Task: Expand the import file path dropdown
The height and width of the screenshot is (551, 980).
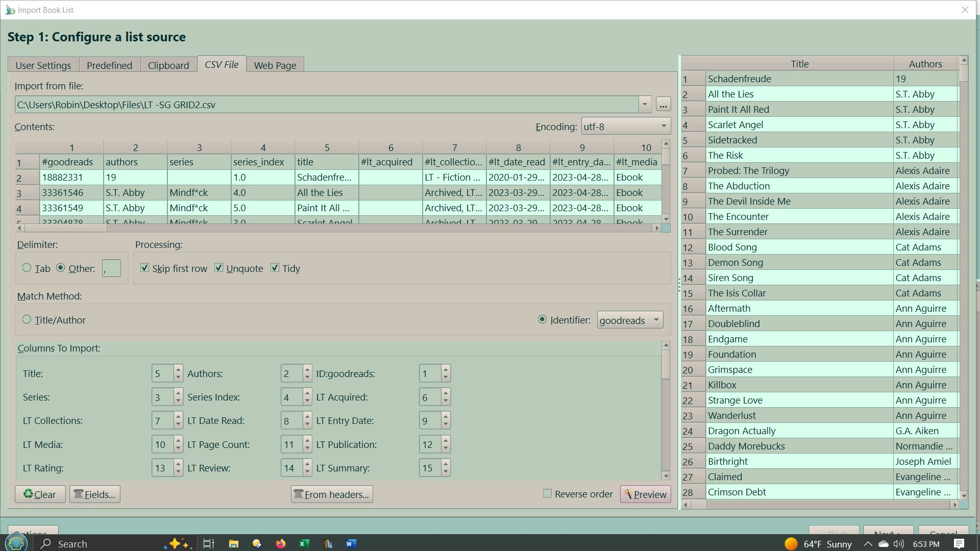Action: click(x=645, y=105)
